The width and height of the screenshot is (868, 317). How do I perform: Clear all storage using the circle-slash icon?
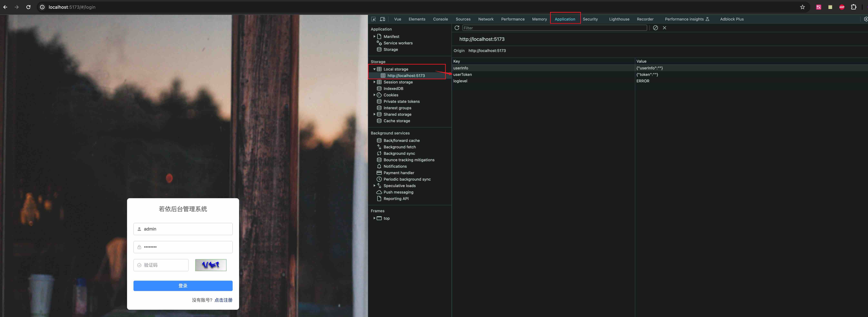(x=655, y=28)
